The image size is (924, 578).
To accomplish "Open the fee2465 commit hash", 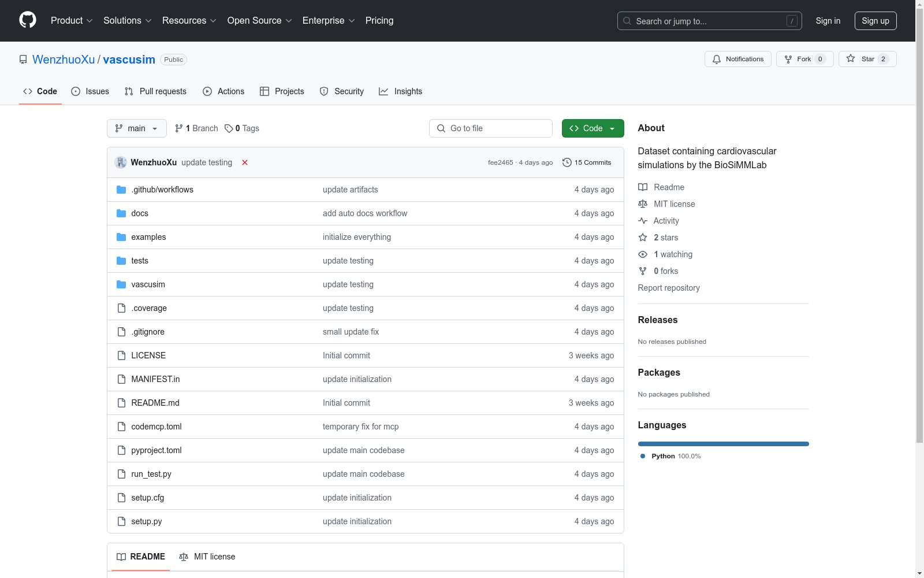I will coord(500,162).
